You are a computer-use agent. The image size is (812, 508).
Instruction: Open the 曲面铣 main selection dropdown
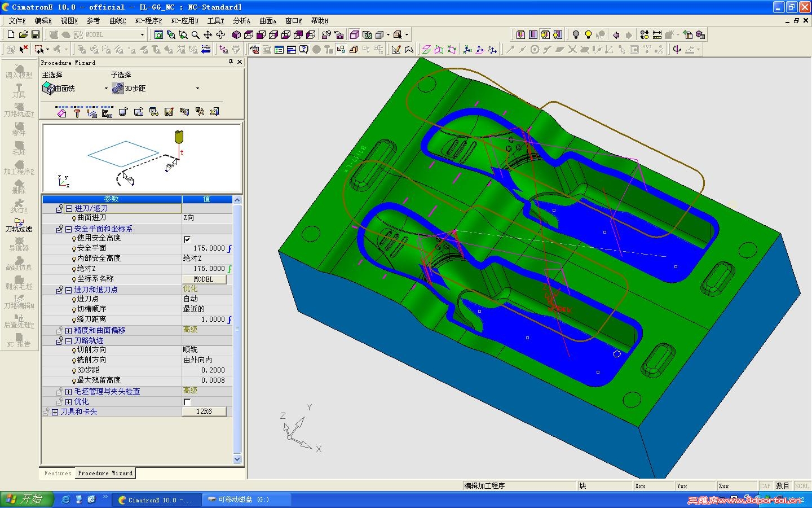pyautogui.click(x=106, y=89)
